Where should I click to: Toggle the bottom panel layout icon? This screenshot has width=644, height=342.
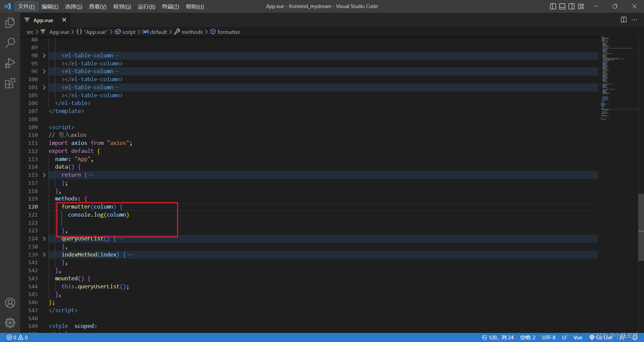[x=562, y=6]
